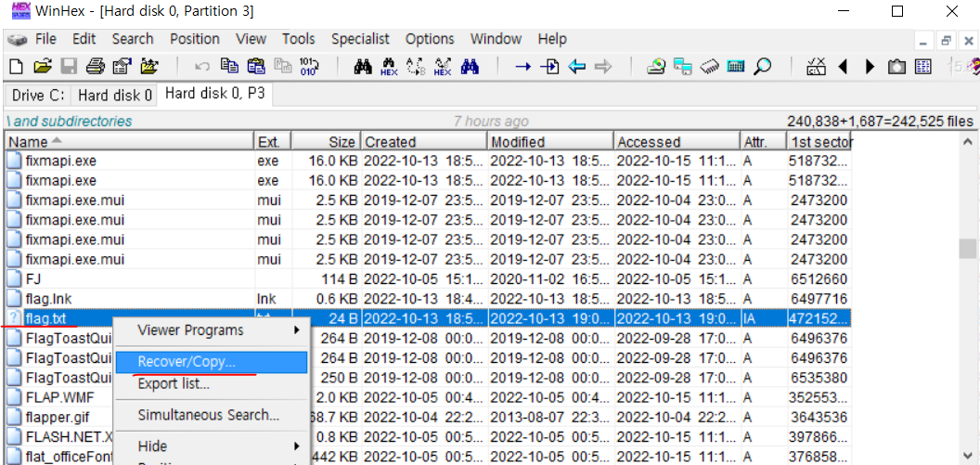Click the New file toolbar icon
Viewport: 980px width, 465px height.
click(17, 66)
